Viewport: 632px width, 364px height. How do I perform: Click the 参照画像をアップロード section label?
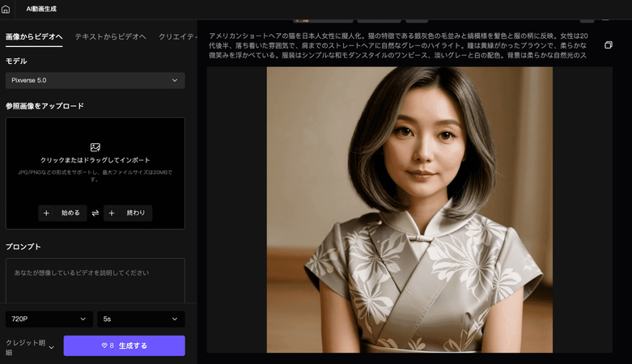pyautogui.click(x=45, y=106)
